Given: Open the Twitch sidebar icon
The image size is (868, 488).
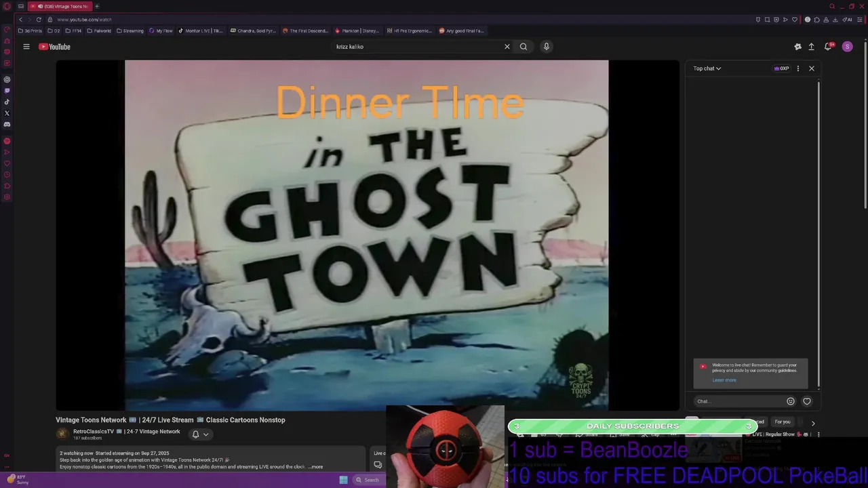Looking at the screenshot, I should pos(7,90).
